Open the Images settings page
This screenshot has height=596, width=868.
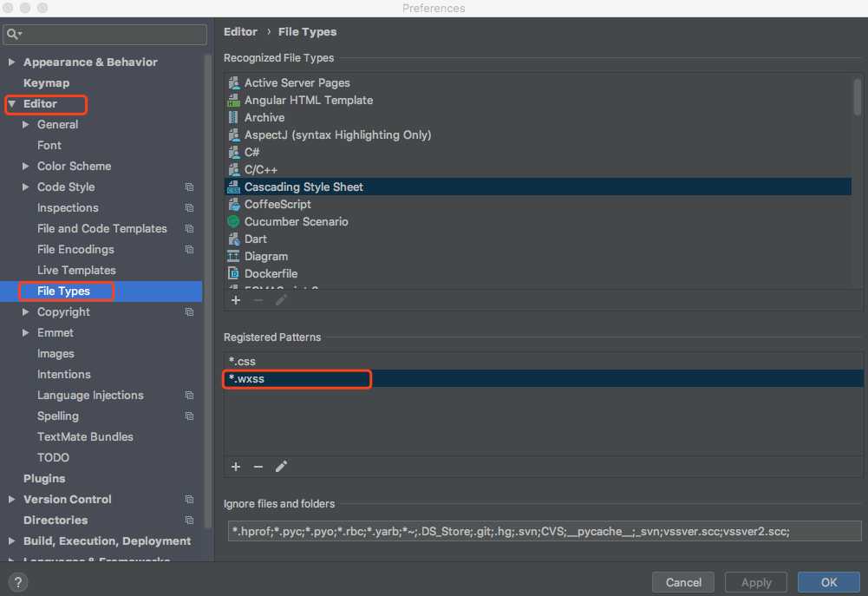[x=55, y=353]
